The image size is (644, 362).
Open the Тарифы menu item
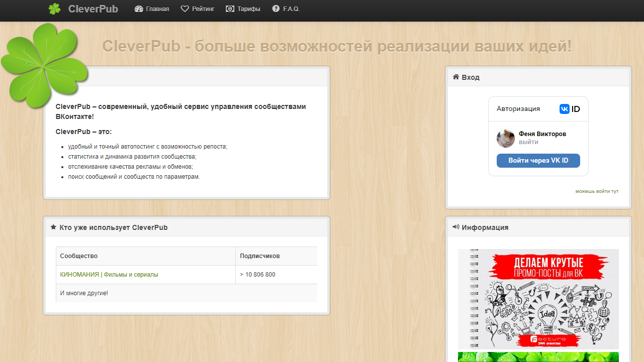[x=249, y=9]
